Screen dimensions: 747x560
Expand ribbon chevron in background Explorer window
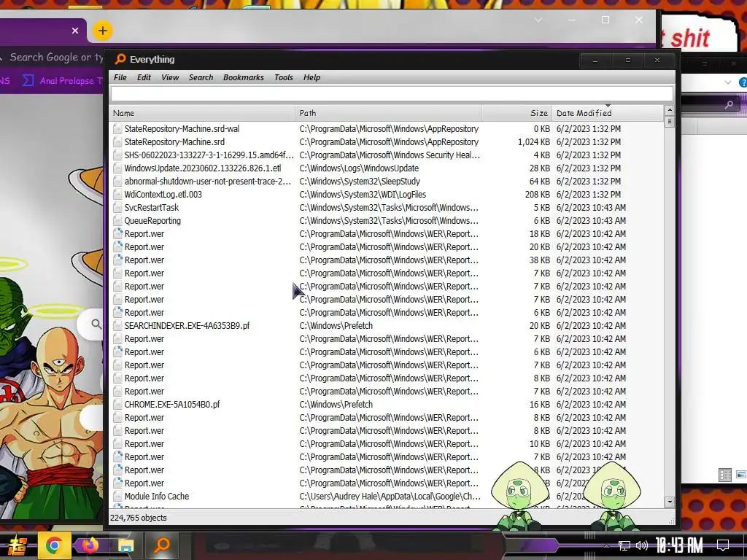tap(727, 82)
